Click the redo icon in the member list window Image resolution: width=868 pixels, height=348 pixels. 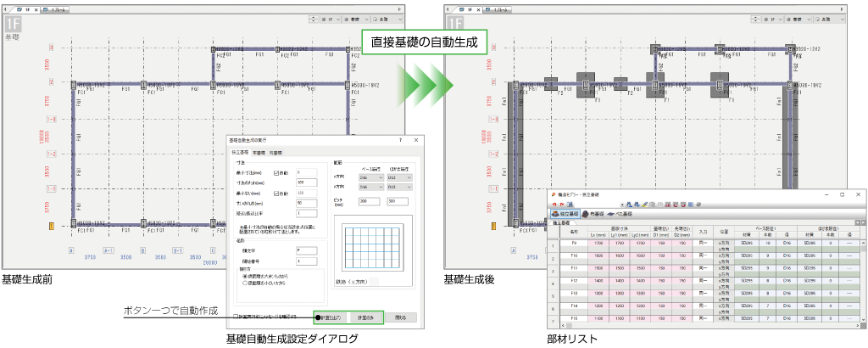click(x=562, y=205)
